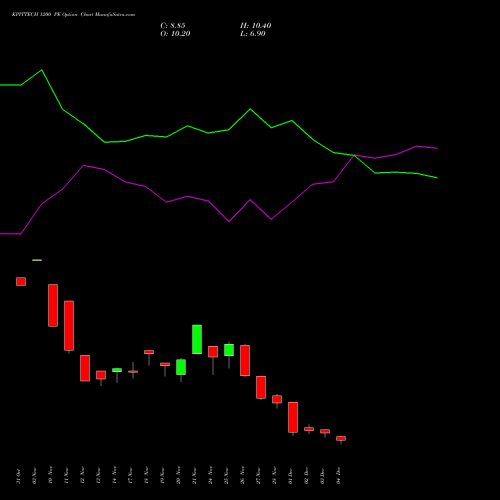This screenshot has height=500, width=500.
Task: Select the high value H: 10.40
Action: 256,26
